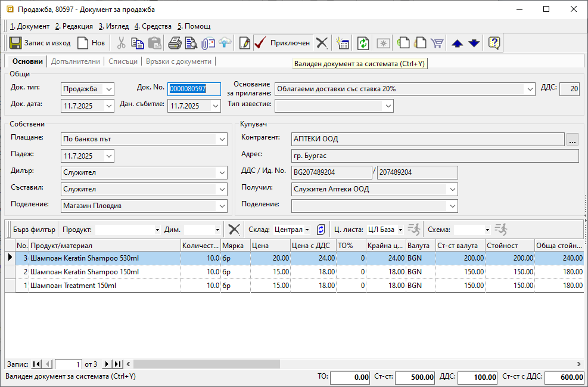
Task: Click the copy documents icon
Action: [x=138, y=43]
